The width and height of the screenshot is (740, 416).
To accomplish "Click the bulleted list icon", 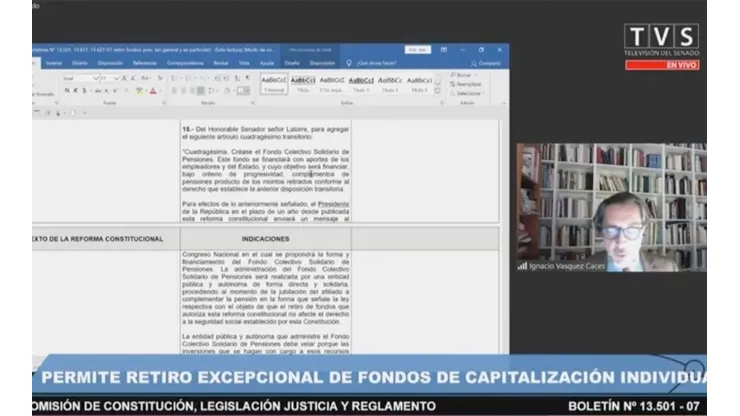I will (175, 78).
